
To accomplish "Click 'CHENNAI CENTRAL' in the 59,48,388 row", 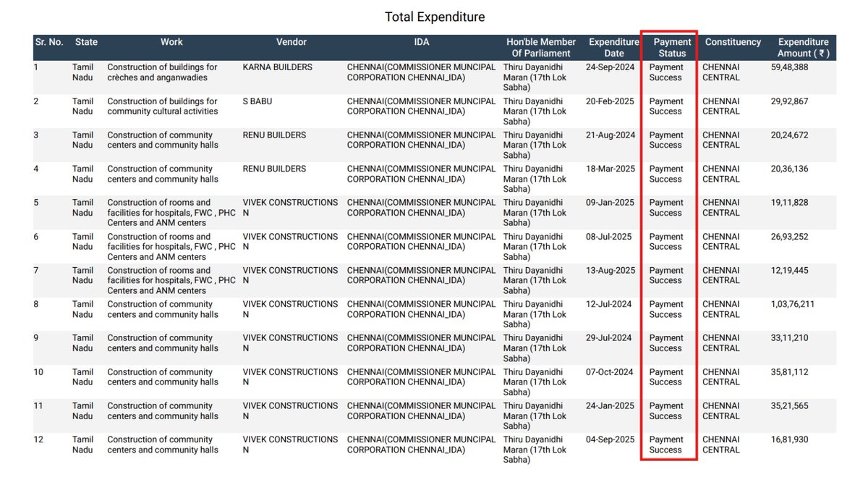I will pyautogui.click(x=721, y=72).
